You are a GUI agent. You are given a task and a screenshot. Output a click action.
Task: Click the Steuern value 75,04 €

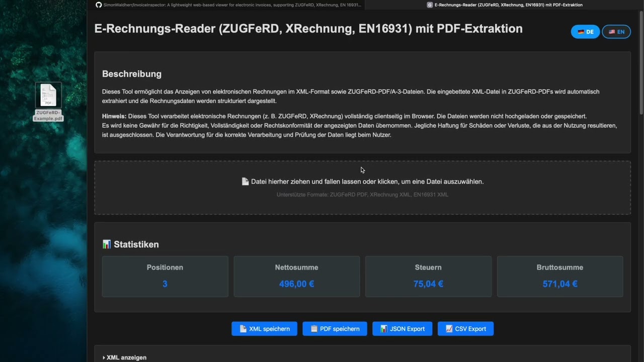pyautogui.click(x=428, y=284)
